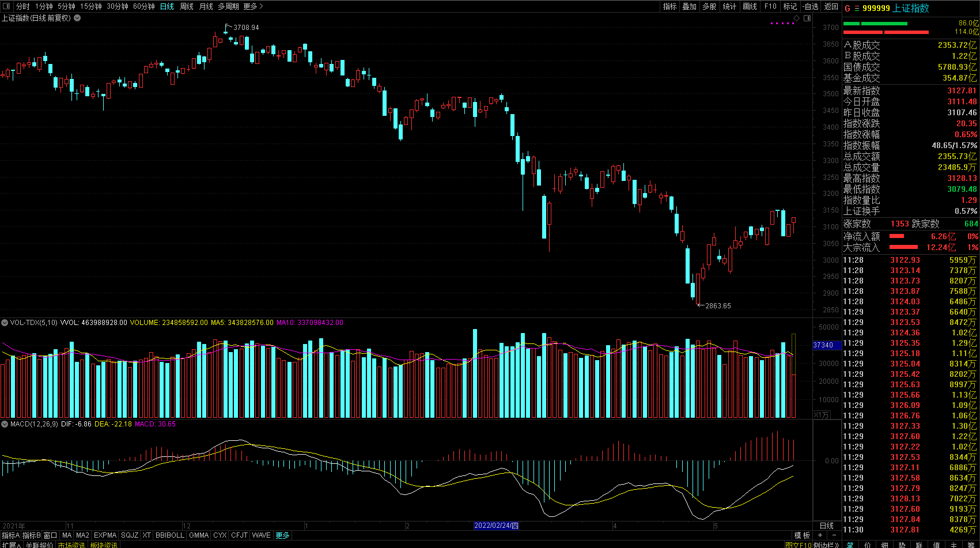Screen dimensions: 980x548
Task: Select the 60分钟 period
Action: [x=144, y=6]
